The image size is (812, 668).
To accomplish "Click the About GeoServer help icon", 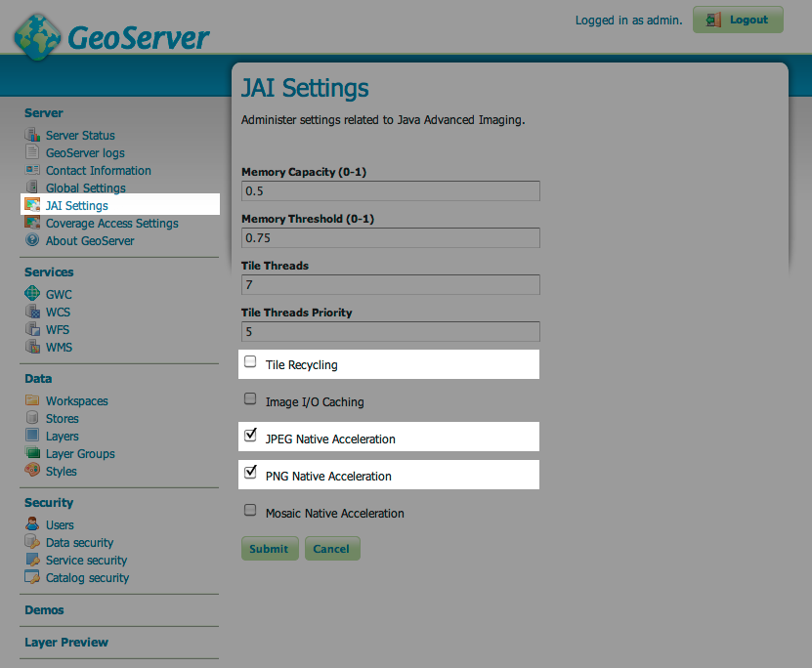I will (x=32, y=240).
